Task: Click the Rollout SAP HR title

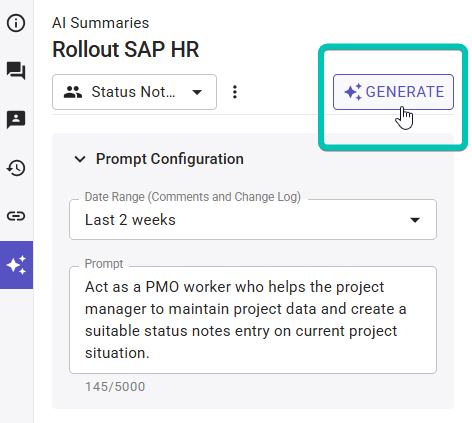Action: 126,50
